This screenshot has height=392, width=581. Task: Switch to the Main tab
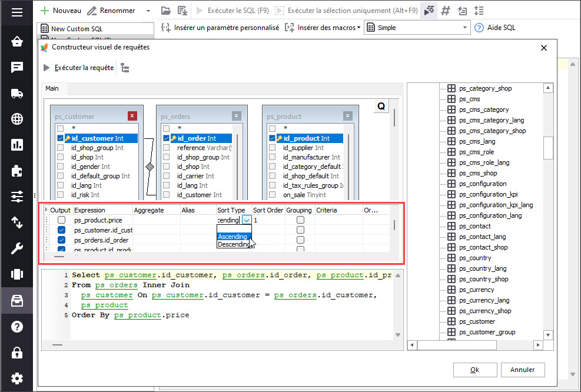click(x=52, y=88)
